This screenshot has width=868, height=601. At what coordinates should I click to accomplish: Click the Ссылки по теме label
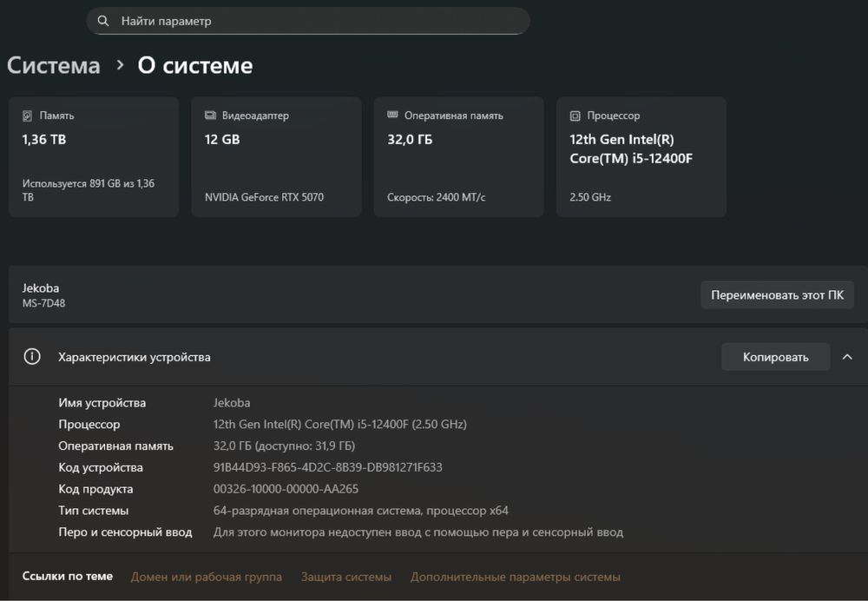coord(67,577)
